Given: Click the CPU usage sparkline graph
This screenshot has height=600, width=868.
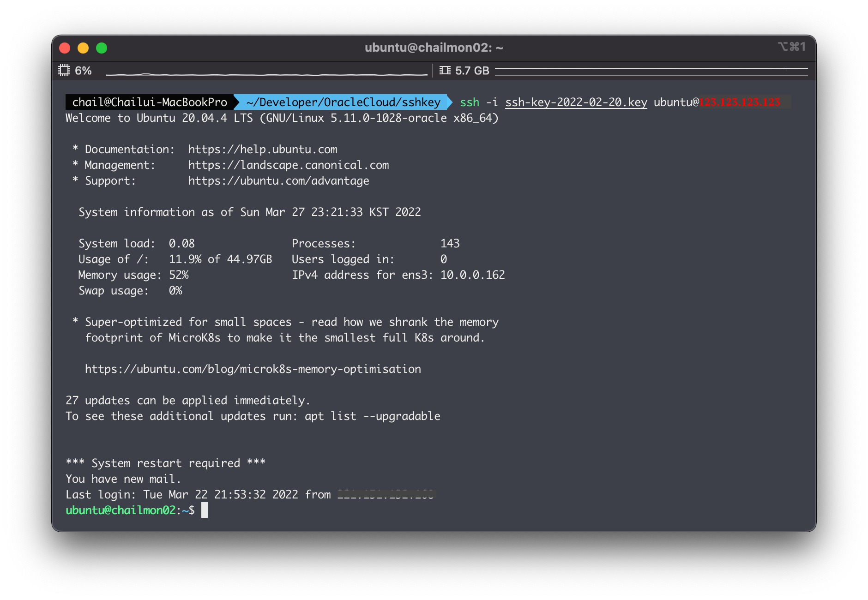Looking at the screenshot, I should [268, 73].
